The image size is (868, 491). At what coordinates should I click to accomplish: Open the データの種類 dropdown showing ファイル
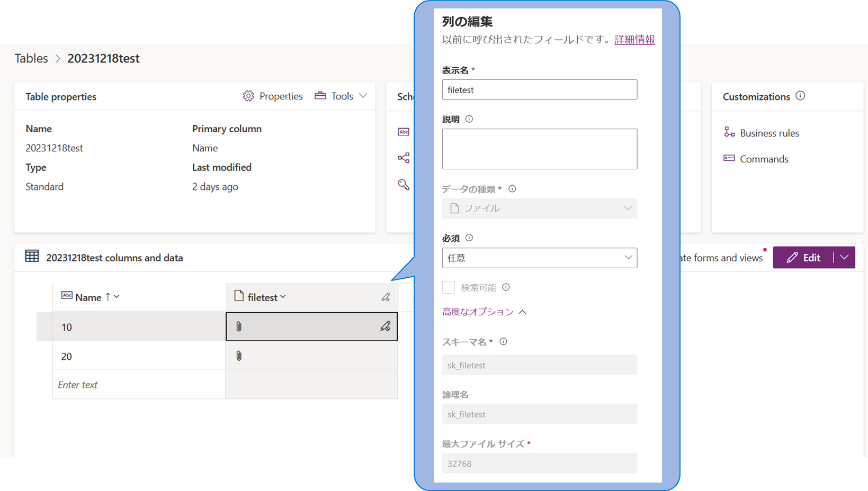click(x=540, y=208)
